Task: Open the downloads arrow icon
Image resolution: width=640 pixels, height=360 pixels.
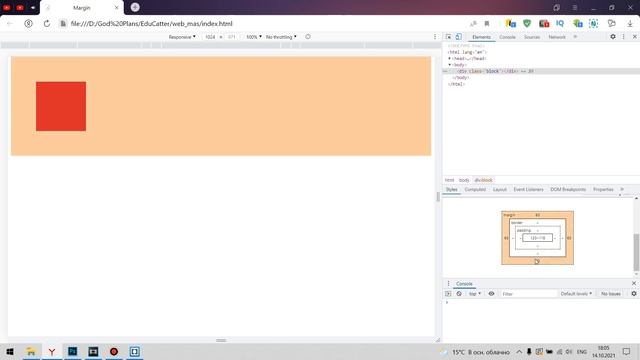Action: 630,24
